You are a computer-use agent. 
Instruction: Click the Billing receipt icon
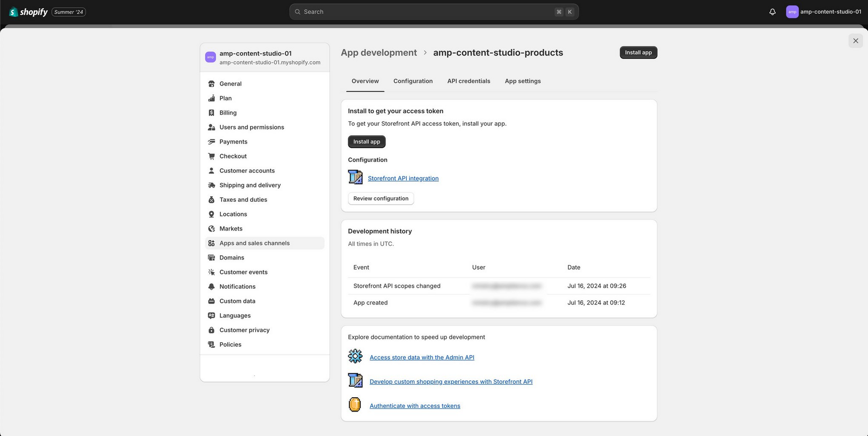[x=211, y=113]
